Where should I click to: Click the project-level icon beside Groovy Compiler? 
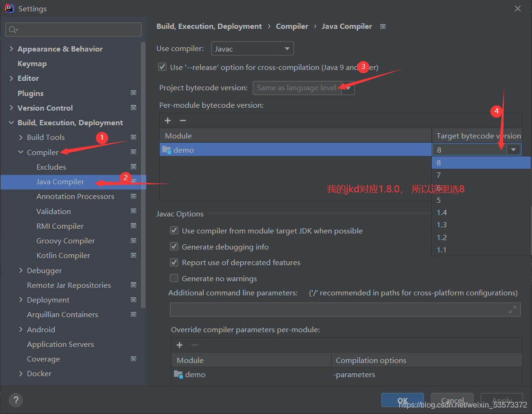click(x=133, y=241)
